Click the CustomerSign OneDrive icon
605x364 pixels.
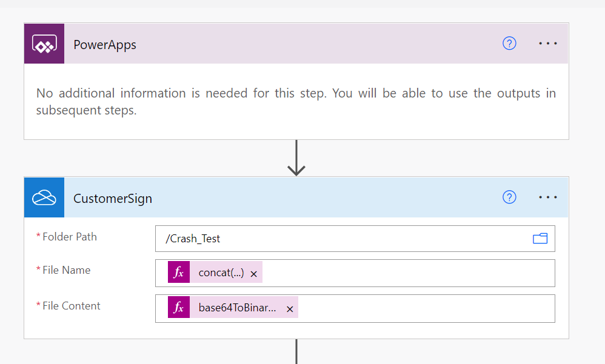pyautogui.click(x=44, y=197)
